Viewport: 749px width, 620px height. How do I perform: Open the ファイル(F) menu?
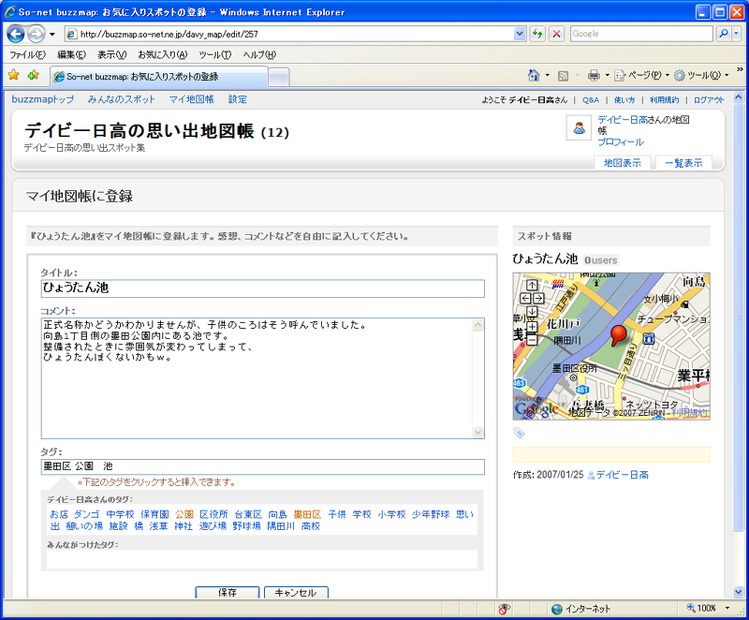tap(27, 55)
